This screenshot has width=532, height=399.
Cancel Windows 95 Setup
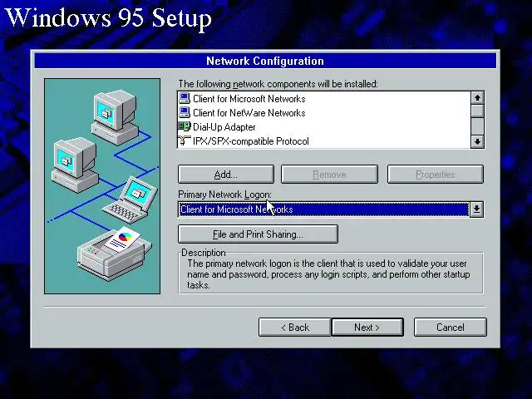451,327
